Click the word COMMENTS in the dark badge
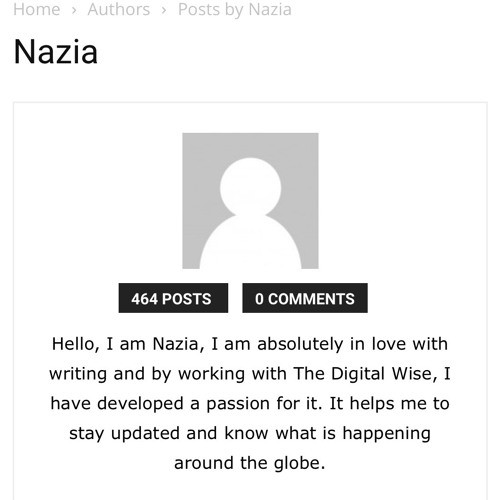Screen dimensions: 500x500 tap(311, 299)
